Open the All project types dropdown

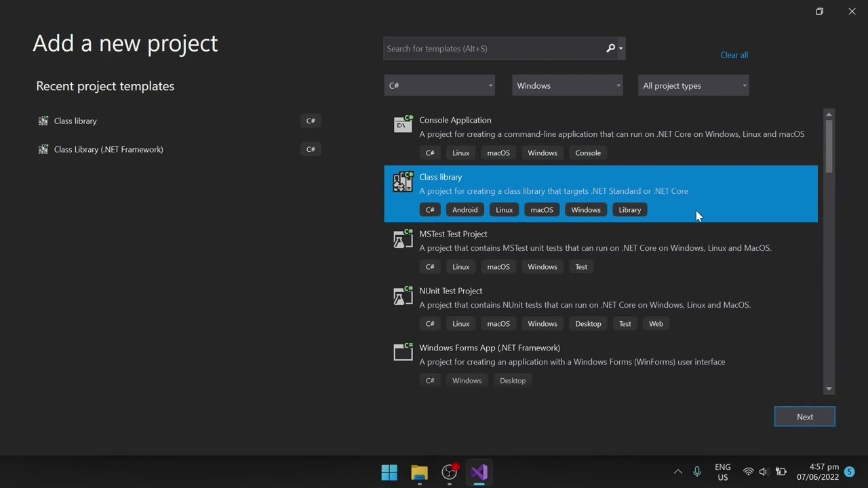[693, 85]
